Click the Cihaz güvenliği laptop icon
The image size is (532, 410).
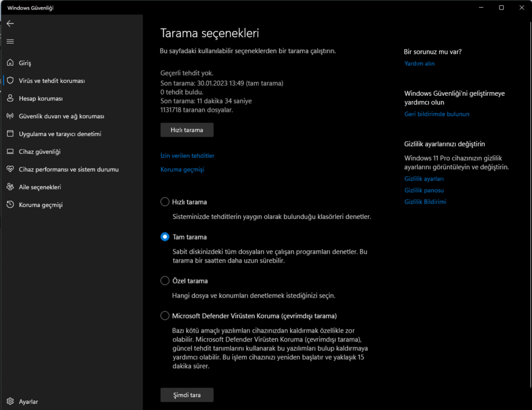pos(10,151)
